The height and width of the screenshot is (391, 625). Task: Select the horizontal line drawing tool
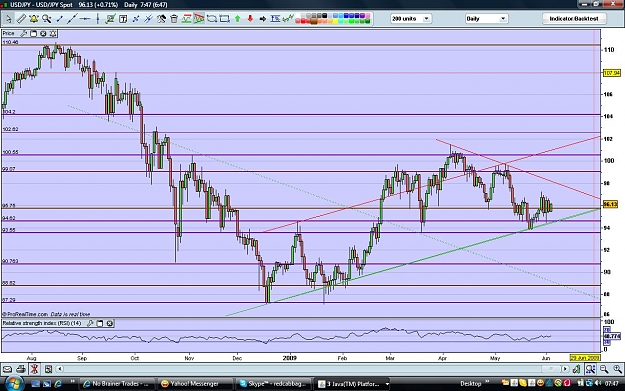[x=85, y=19]
